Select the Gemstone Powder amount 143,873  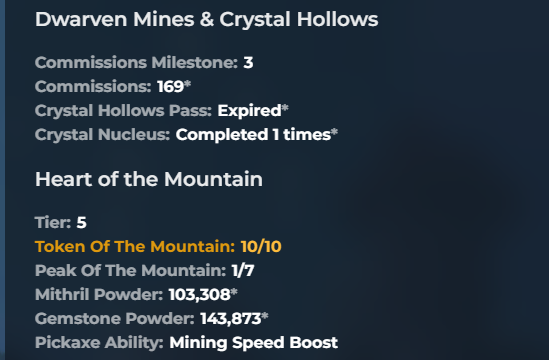pyautogui.click(x=230, y=319)
